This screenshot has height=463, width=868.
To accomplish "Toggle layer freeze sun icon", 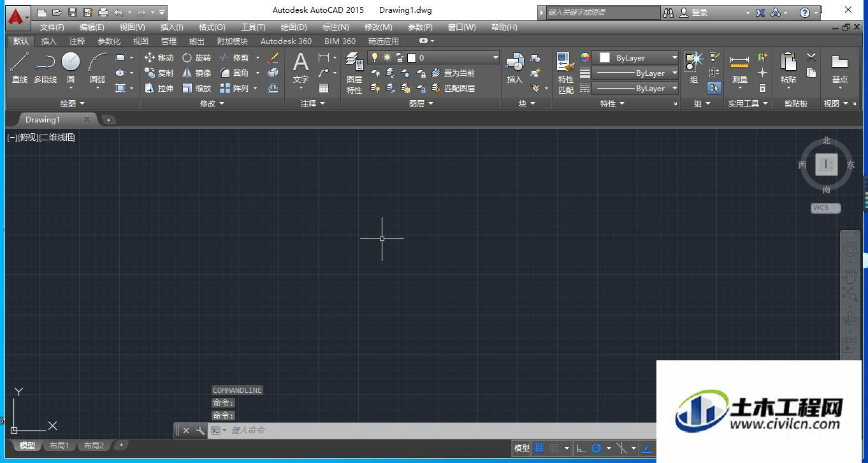I will click(x=387, y=57).
